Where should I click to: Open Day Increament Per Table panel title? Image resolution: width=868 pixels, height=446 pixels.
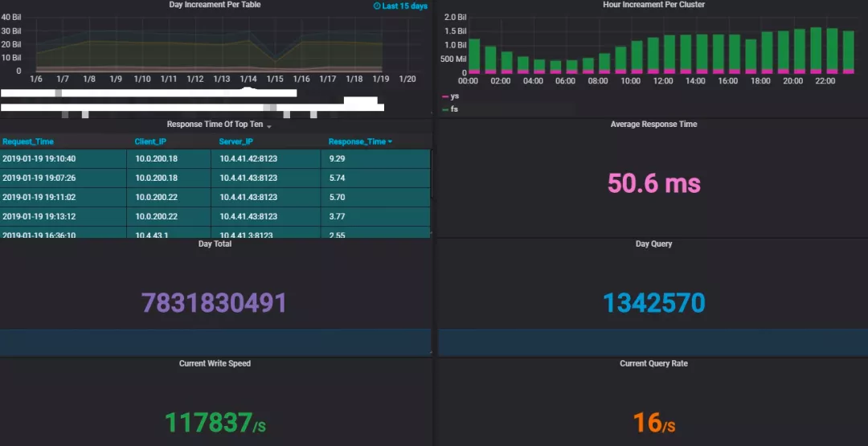(215, 5)
